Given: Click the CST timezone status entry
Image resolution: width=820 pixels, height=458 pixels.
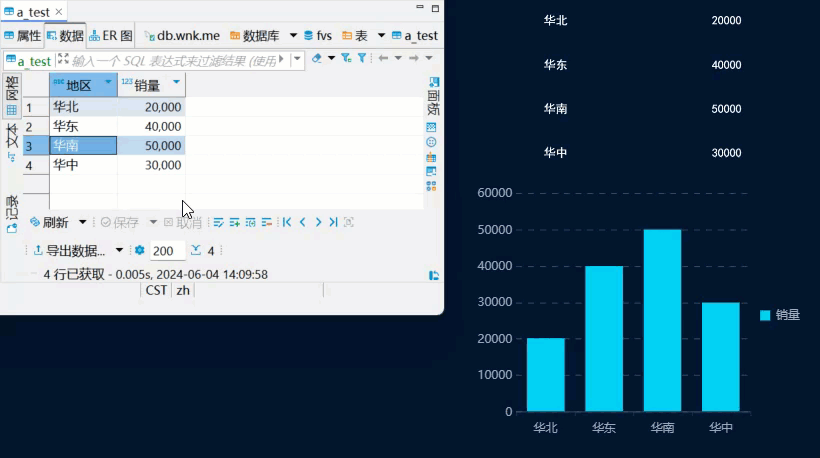Looking at the screenshot, I should [x=156, y=290].
